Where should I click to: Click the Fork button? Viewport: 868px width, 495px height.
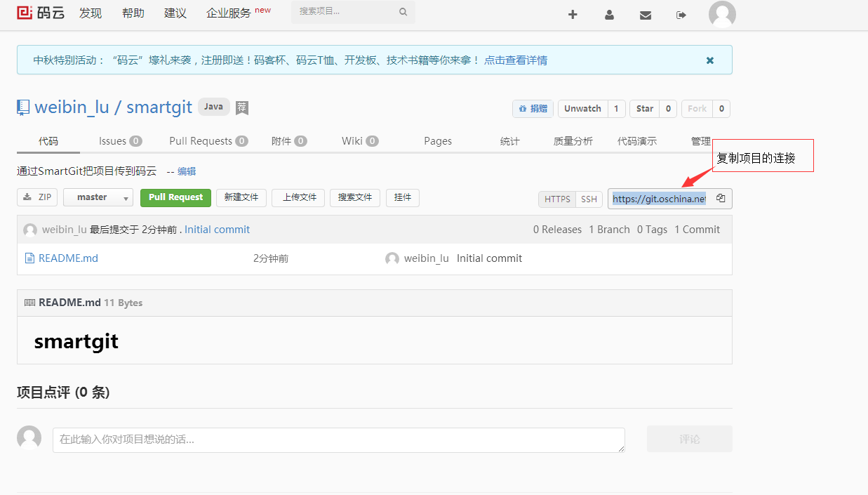(x=697, y=109)
